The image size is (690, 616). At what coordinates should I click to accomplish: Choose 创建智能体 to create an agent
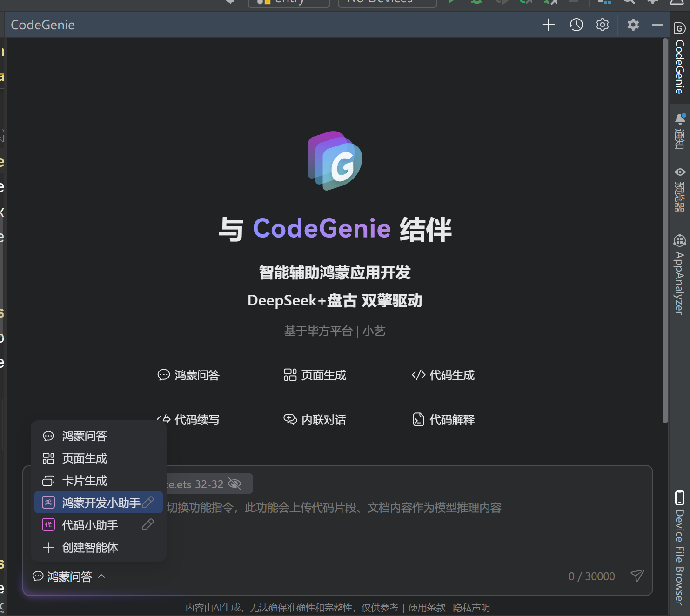pyautogui.click(x=99, y=548)
